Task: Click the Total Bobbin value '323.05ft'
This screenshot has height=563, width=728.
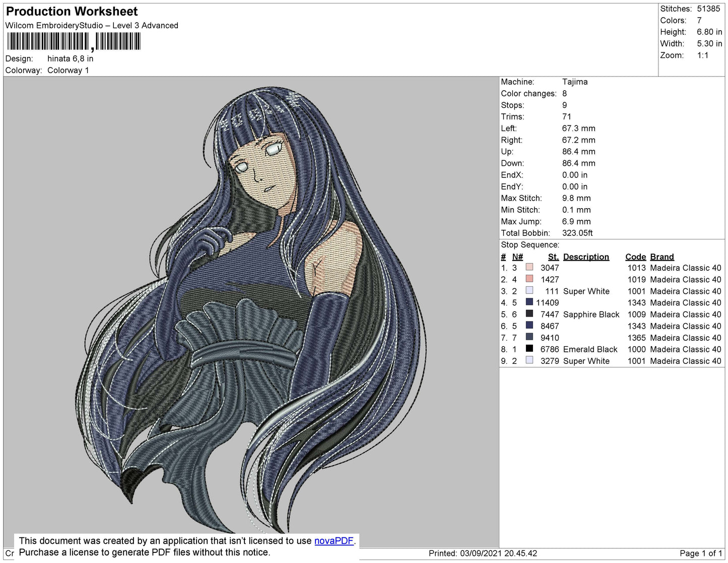Action: [x=577, y=233]
